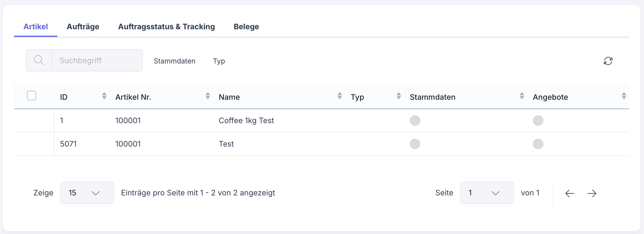Open the Auftragsstatus & Tracking tab

[166, 27]
